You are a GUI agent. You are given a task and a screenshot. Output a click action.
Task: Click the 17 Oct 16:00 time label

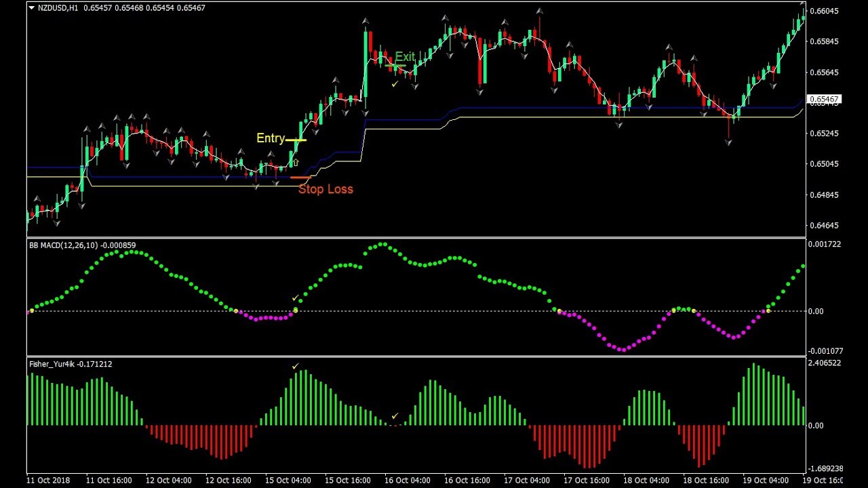coord(586,481)
